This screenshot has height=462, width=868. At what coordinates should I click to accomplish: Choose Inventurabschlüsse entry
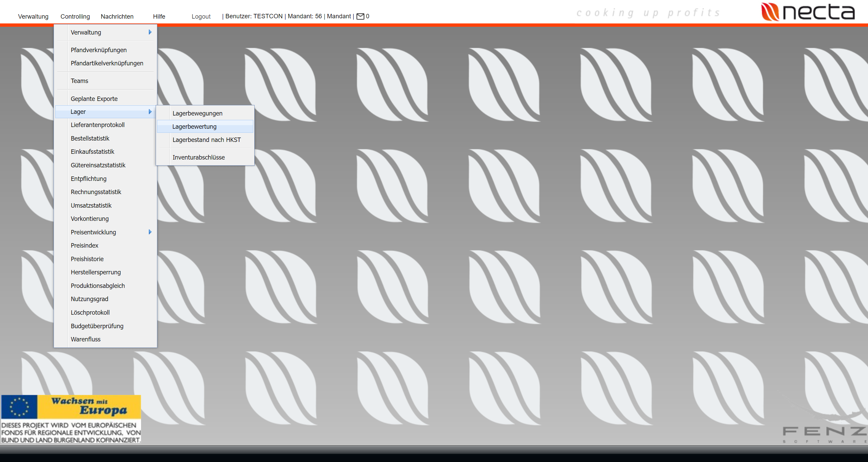click(198, 157)
